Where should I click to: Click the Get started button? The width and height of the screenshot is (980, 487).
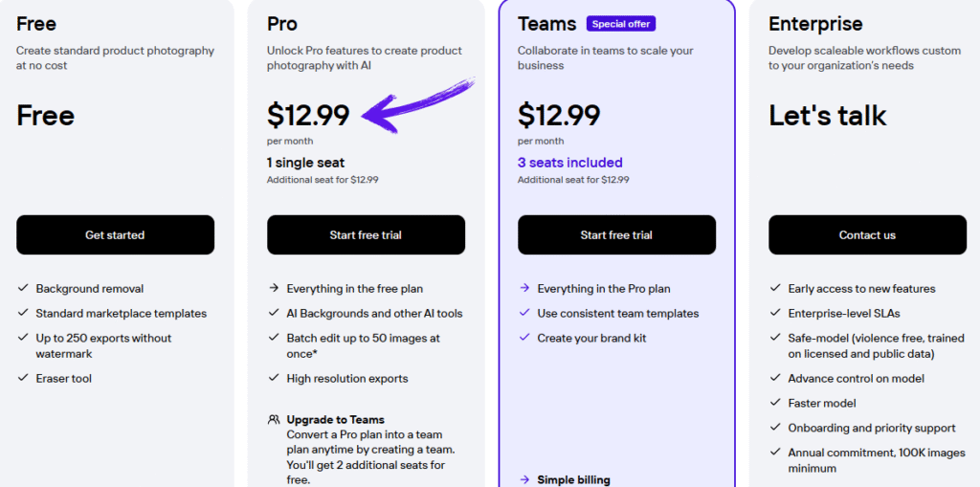(x=115, y=234)
